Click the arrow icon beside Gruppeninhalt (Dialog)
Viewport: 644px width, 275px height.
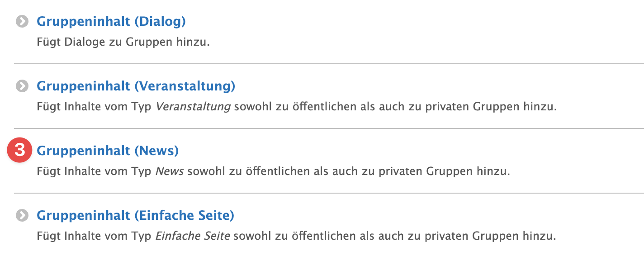[21, 22]
